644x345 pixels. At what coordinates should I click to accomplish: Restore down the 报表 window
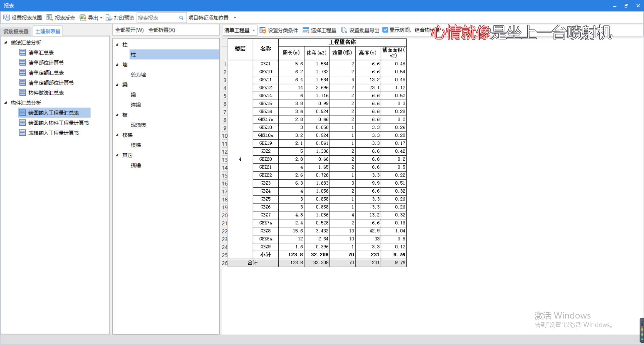click(x=626, y=6)
